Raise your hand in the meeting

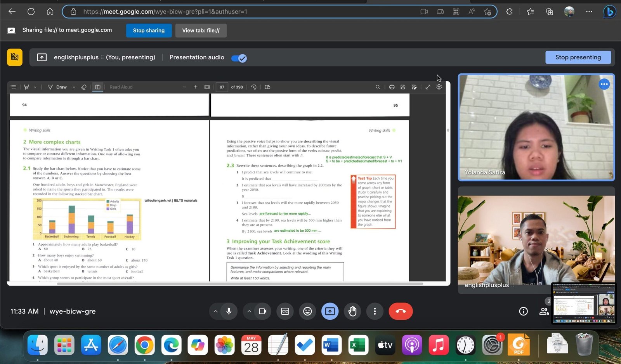click(x=352, y=311)
